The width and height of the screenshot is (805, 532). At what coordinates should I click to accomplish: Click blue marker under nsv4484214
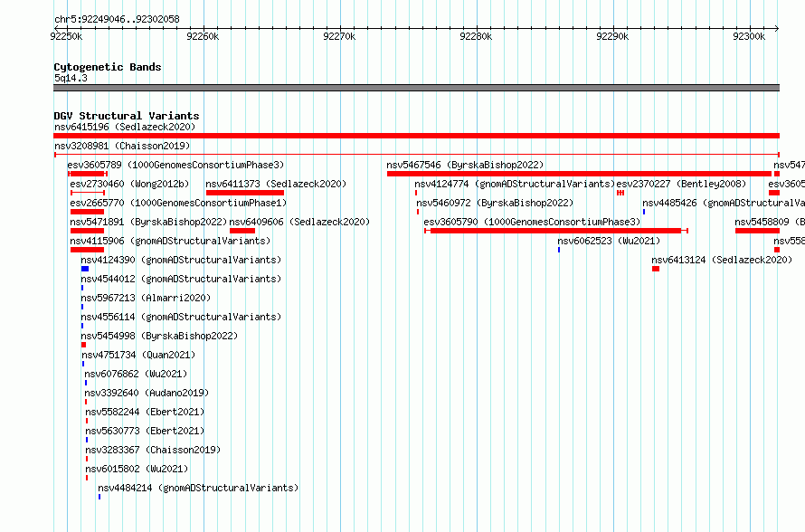tap(99, 497)
